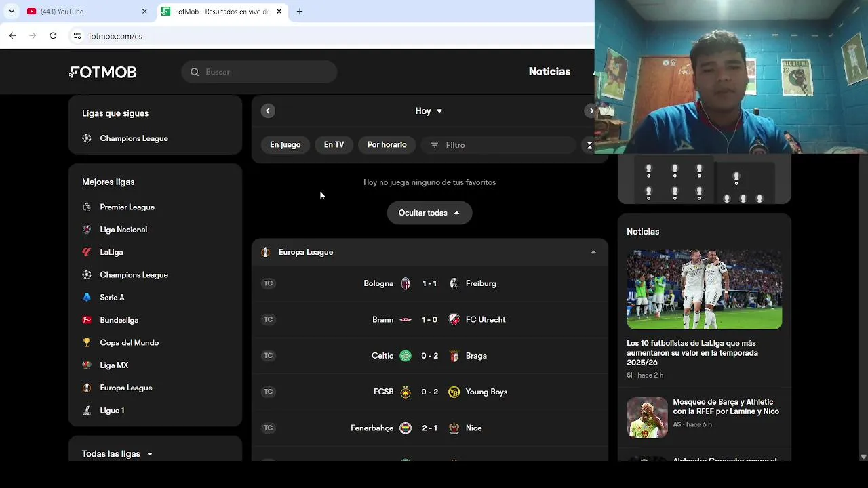Open the Noticias menu item
868x488 pixels.
(x=549, y=72)
